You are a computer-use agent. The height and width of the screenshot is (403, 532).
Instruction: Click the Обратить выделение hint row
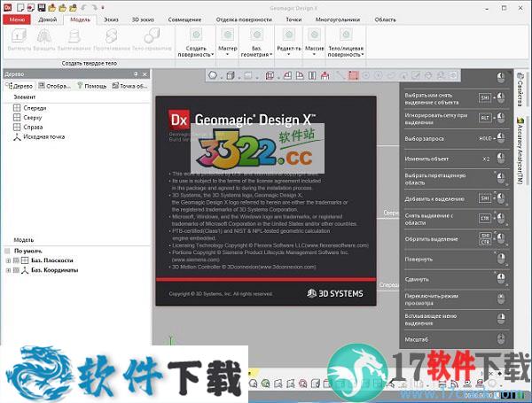(457, 239)
